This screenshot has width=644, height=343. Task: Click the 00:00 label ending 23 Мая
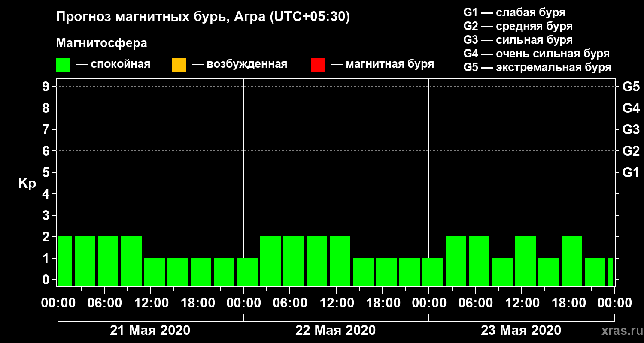pyautogui.click(x=614, y=303)
